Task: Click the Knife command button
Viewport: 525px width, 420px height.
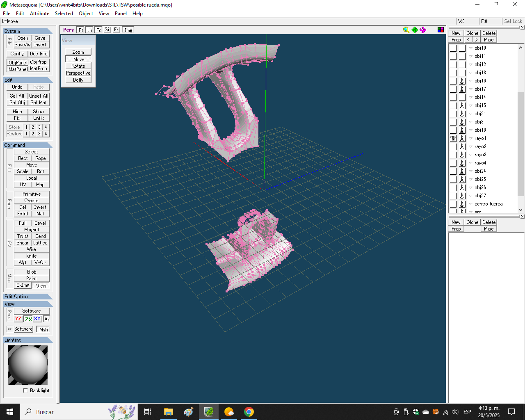Action: [32, 256]
